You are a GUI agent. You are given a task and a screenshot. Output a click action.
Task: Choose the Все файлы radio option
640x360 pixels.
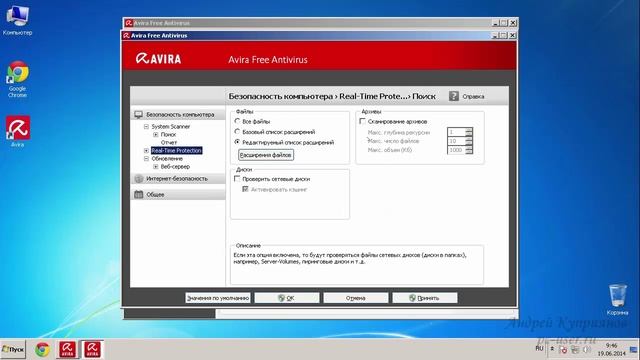[x=237, y=121]
